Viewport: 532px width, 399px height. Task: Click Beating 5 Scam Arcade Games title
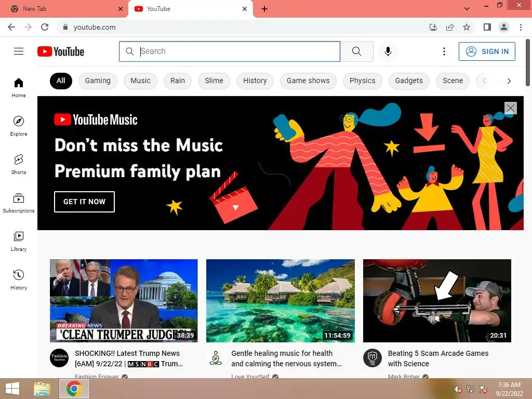(438, 358)
